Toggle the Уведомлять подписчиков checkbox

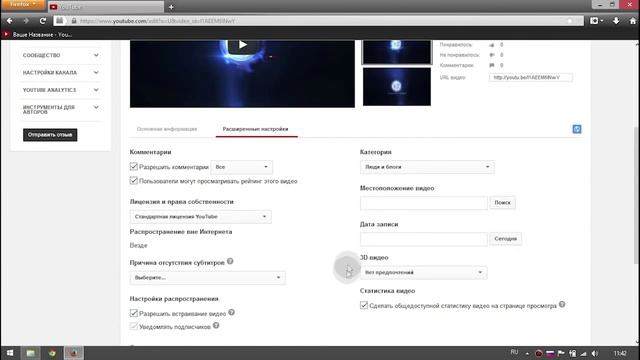tap(133, 326)
